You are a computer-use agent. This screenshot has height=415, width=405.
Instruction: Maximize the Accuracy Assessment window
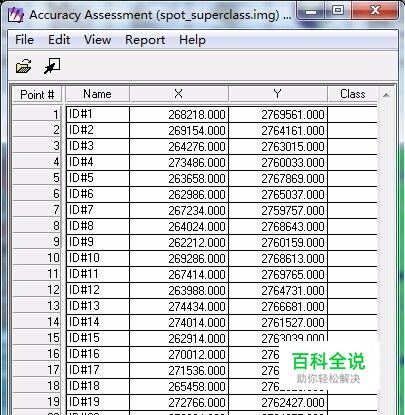pyautogui.click(x=338, y=11)
